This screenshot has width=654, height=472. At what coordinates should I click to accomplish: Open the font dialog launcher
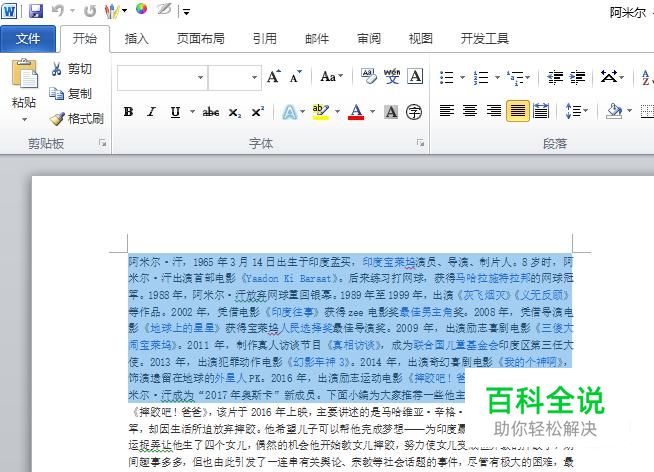point(420,143)
